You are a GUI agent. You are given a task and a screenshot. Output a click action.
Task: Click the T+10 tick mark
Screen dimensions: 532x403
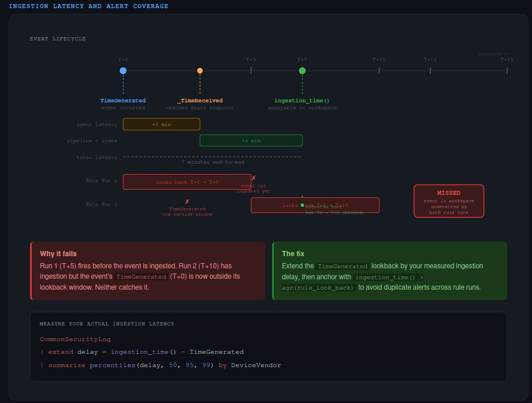point(378,70)
